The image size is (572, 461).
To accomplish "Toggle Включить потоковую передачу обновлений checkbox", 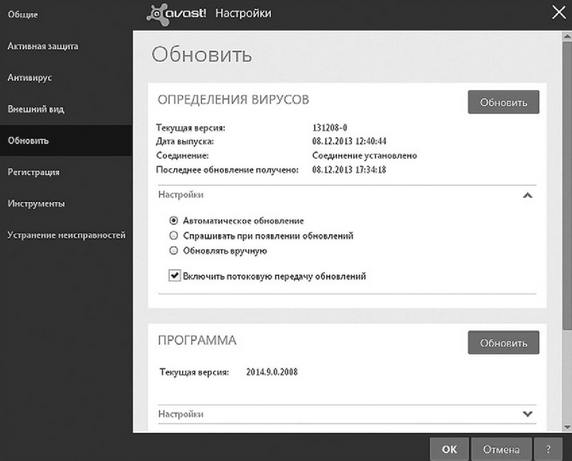I will point(174,275).
